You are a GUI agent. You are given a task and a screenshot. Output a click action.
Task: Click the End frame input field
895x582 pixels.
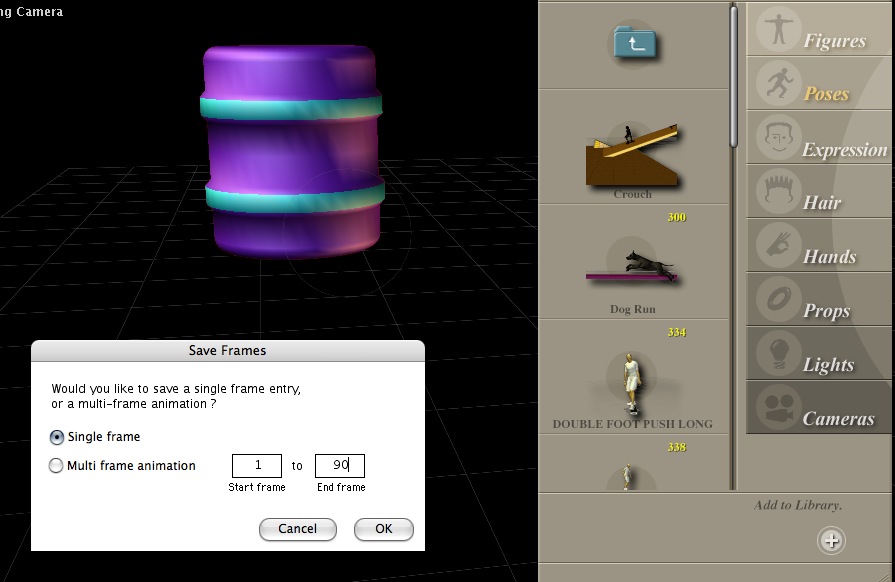[x=340, y=466]
